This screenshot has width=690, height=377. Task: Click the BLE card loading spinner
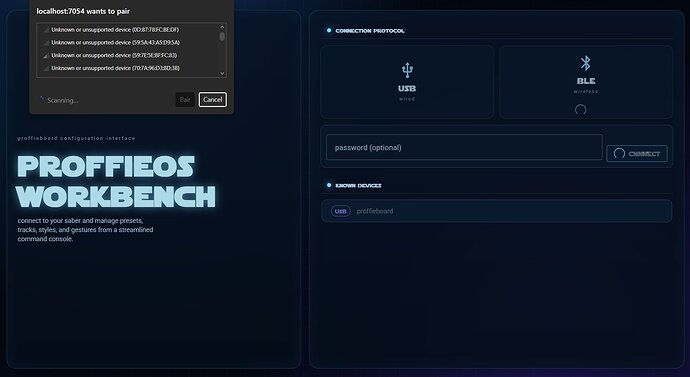tap(580, 110)
